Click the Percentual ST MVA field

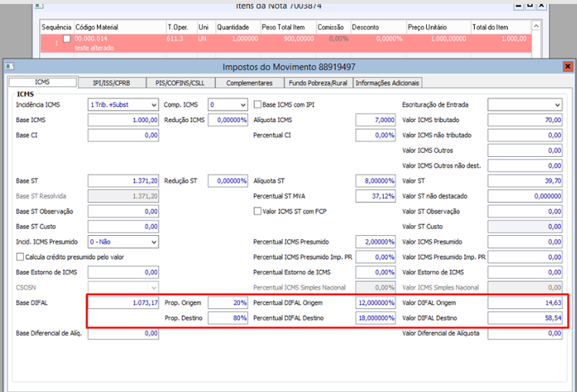coord(375,196)
